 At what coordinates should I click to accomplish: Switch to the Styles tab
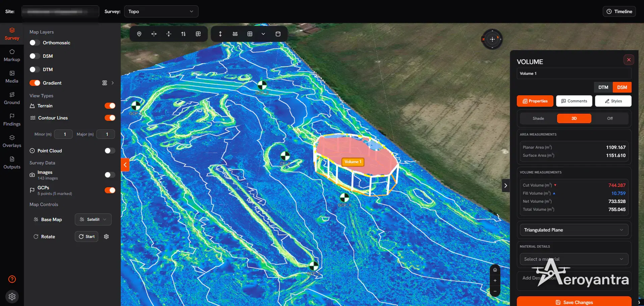click(613, 101)
